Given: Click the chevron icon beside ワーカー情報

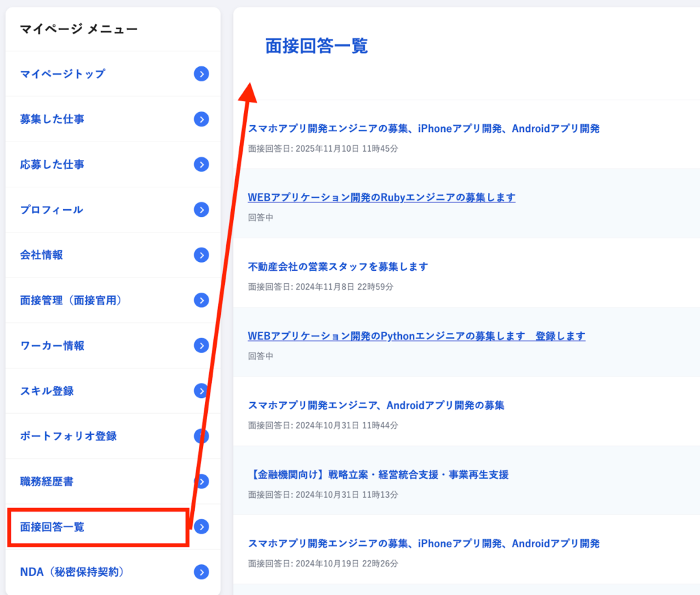Looking at the screenshot, I should 201,345.
